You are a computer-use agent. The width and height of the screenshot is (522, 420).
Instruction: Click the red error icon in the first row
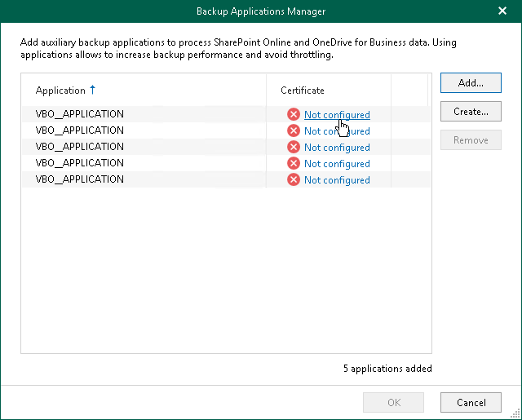tap(294, 114)
